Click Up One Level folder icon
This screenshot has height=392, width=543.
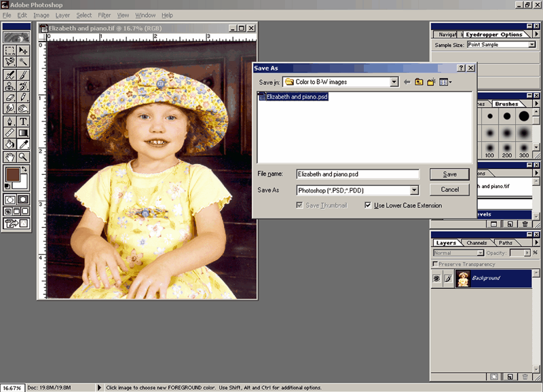point(419,82)
